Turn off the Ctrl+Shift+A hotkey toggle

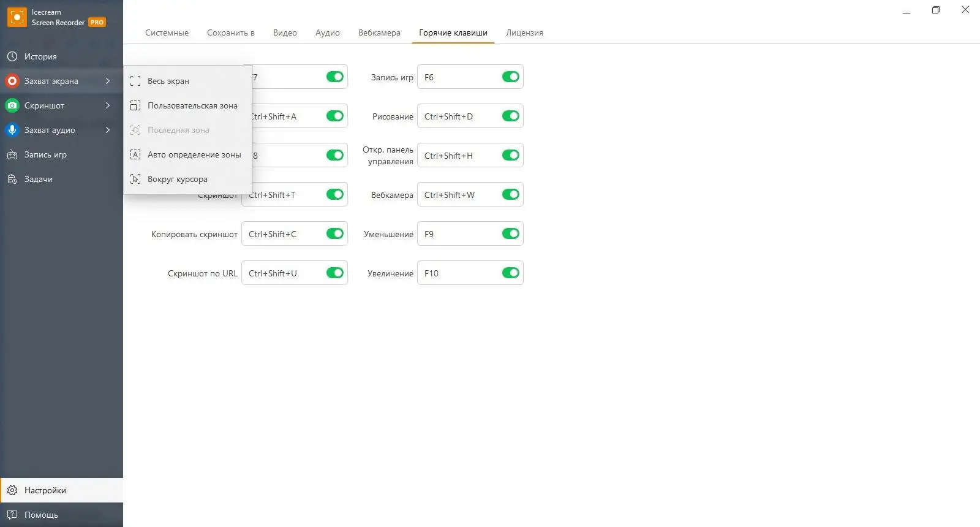click(335, 116)
